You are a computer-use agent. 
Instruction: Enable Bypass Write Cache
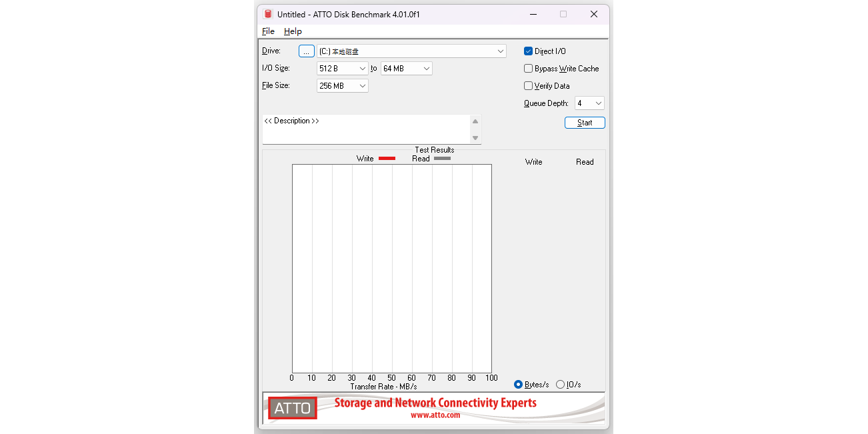[x=528, y=69]
